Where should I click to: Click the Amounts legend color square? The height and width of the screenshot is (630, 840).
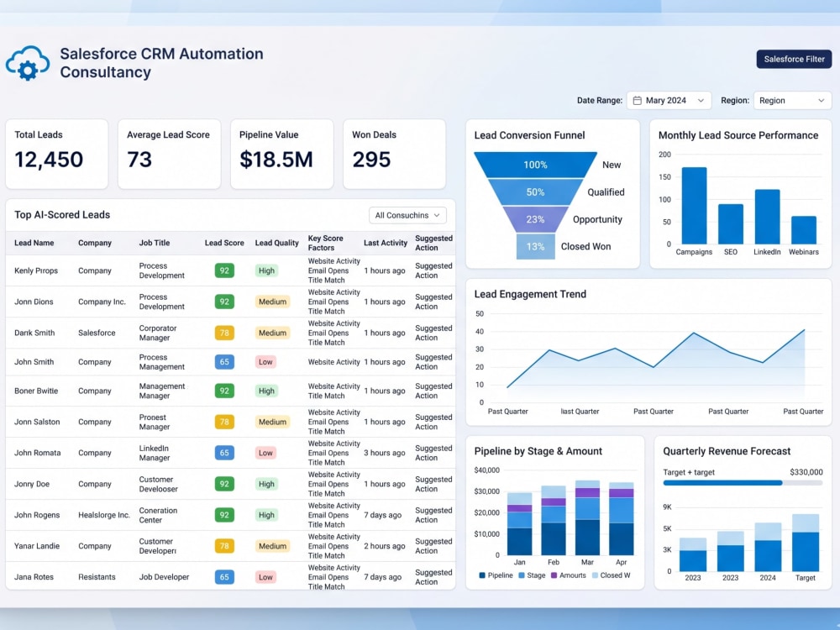click(x=554, y=575)
